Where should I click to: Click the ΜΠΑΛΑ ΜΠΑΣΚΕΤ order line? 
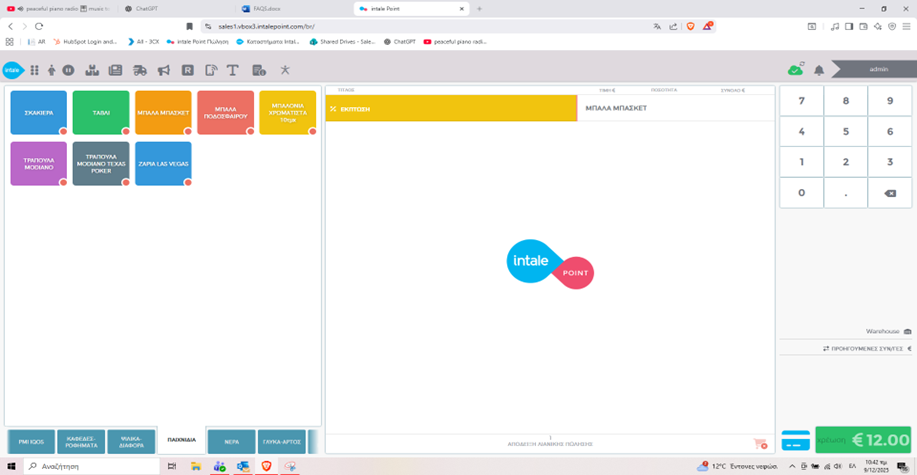coord(675,108)
